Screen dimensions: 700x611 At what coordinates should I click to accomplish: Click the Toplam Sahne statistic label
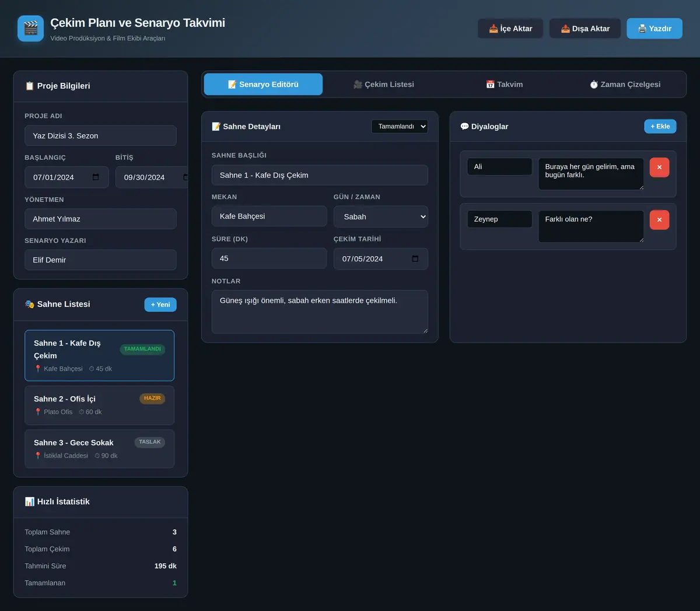pyautogui.click(x=47, y=532)
